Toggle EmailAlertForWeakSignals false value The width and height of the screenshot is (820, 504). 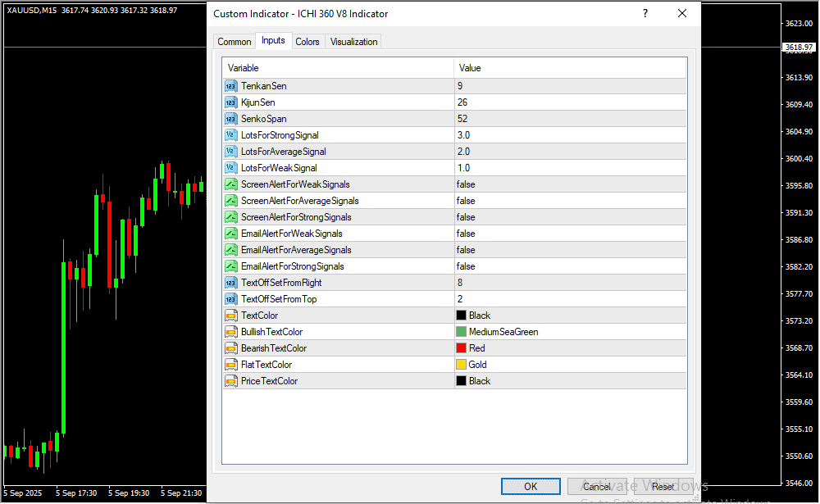point(570,234)
